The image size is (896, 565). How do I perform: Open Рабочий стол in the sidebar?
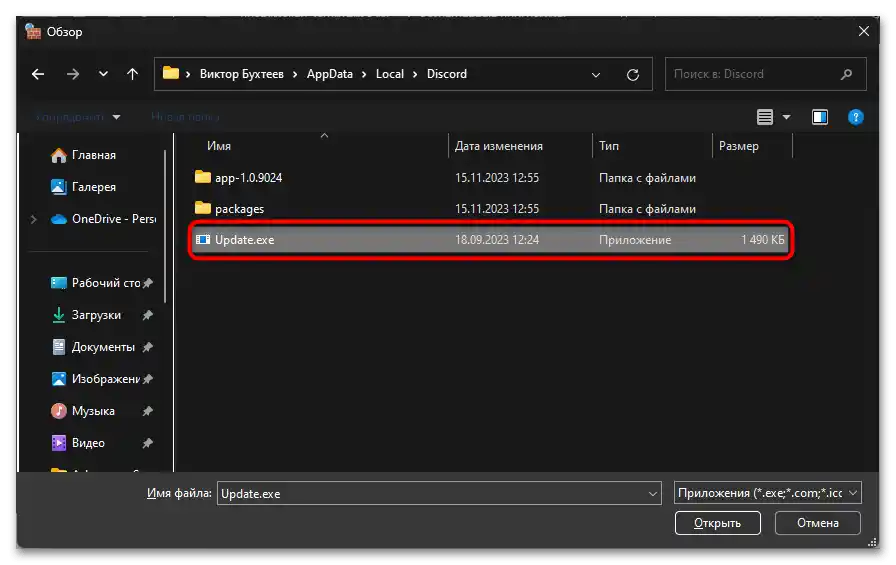pos(106,283)
